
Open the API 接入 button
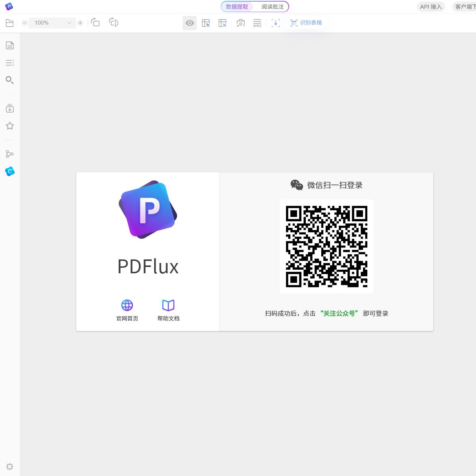[x=431, y=7]
